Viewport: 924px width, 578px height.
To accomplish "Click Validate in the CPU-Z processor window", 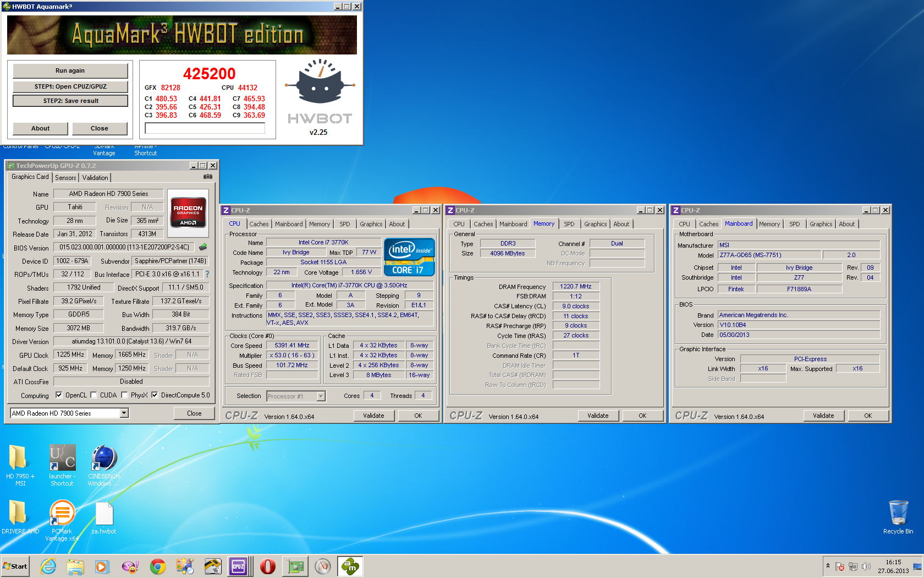I will pyautogui.click(x=373, y=416).
